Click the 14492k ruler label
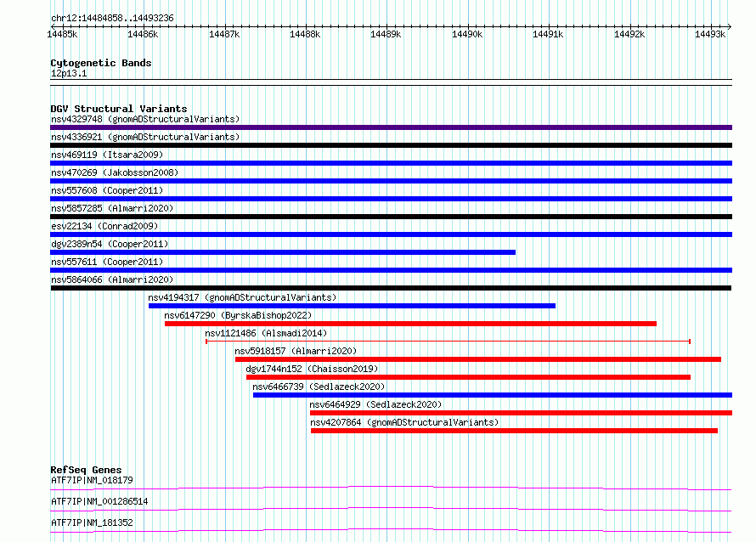This screenshot has width=756, height=542. (629, 34)
